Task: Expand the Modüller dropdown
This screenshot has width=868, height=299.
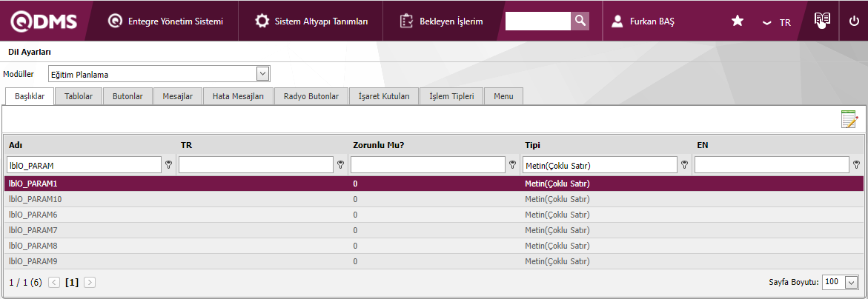Action: pyautogui.click(x=262, y=73)
